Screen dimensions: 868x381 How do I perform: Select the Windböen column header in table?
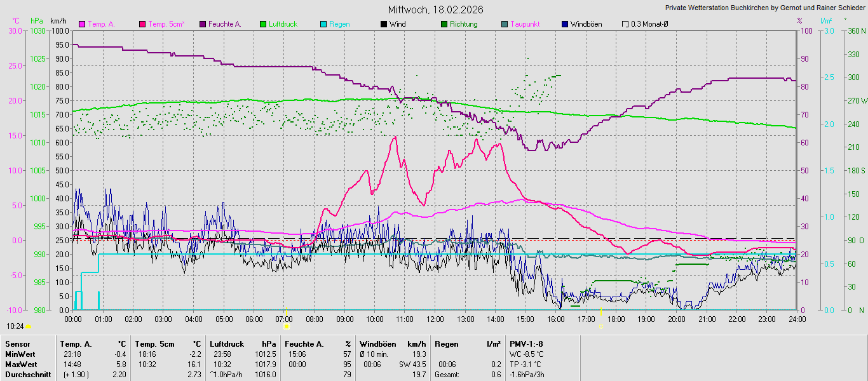click(x=378, y=344)
